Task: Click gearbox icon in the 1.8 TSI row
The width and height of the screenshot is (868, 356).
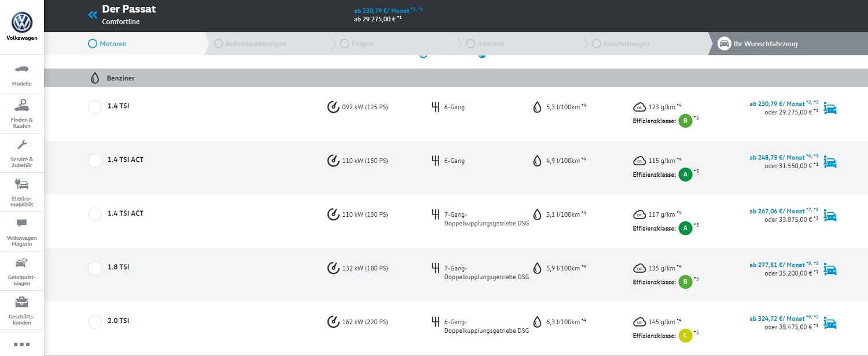Action: point(436,268)
